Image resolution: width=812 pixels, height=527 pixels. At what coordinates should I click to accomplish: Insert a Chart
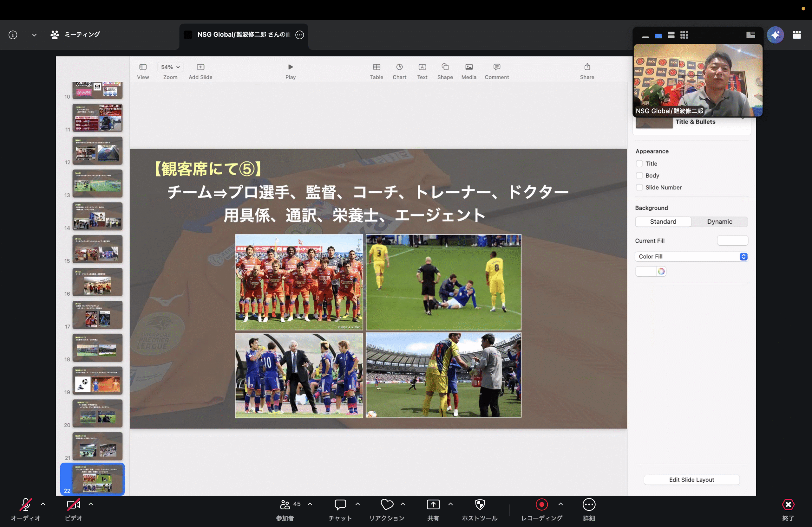pos(400,67)
